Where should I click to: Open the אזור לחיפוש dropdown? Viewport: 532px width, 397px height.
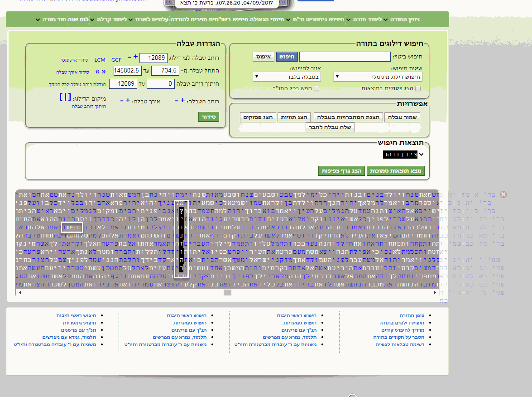[287, 77]
